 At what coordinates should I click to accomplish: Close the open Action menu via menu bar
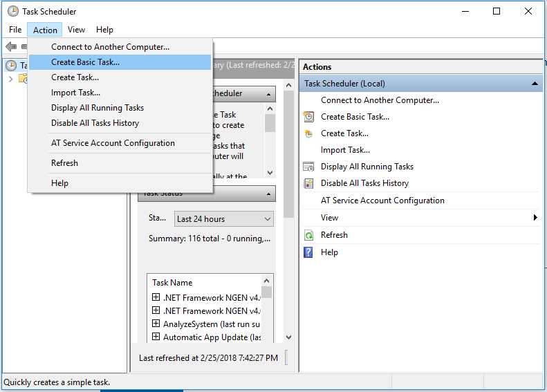tap(45, 30)
